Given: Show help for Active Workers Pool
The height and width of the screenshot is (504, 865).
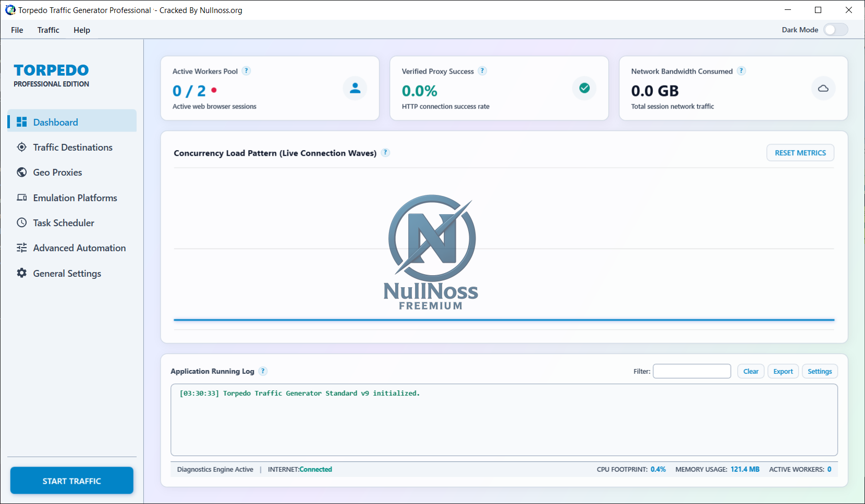Looking at the screenshot, I should point(247,71).
